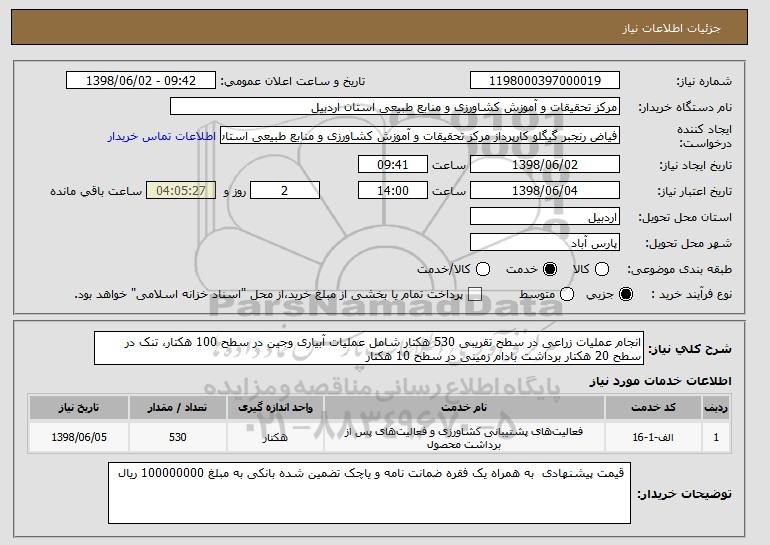
Task: Click the شهر محل تحویل field پارس آباد
Action: [x=545, y=243]
